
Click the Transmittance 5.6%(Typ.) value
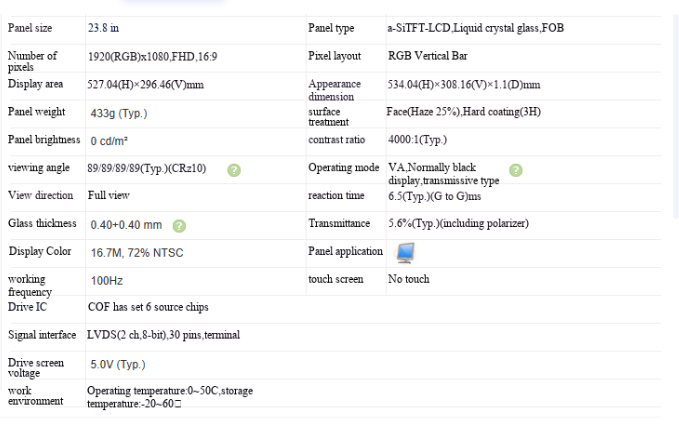click(458, 223)
